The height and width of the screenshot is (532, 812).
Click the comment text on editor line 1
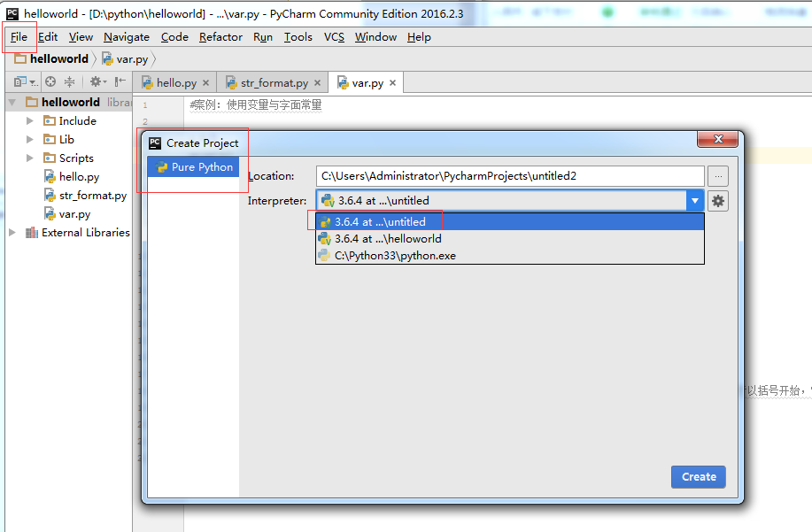coord(256,105)
